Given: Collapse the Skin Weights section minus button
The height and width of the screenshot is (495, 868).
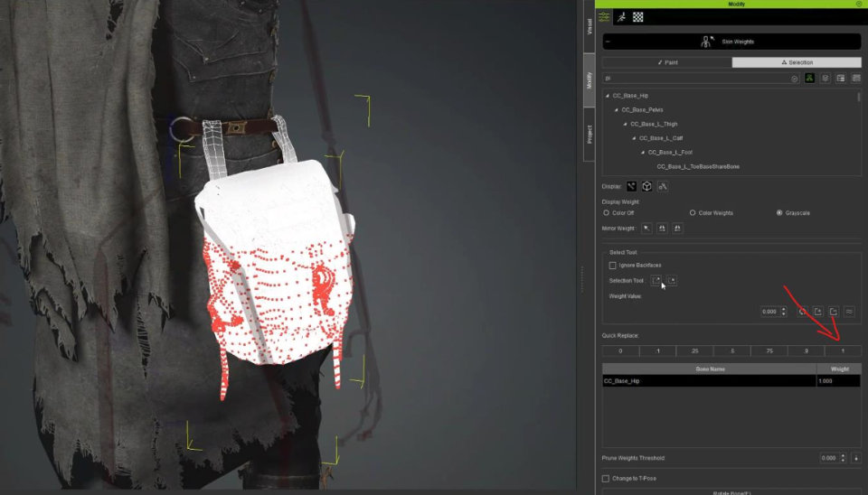Looking at the screenshot, I should click(608, 42).
